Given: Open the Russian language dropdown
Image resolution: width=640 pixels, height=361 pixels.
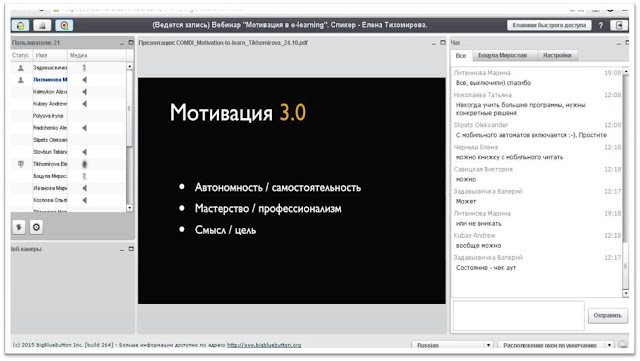Looking at the screenshot, I should [452, 345].
